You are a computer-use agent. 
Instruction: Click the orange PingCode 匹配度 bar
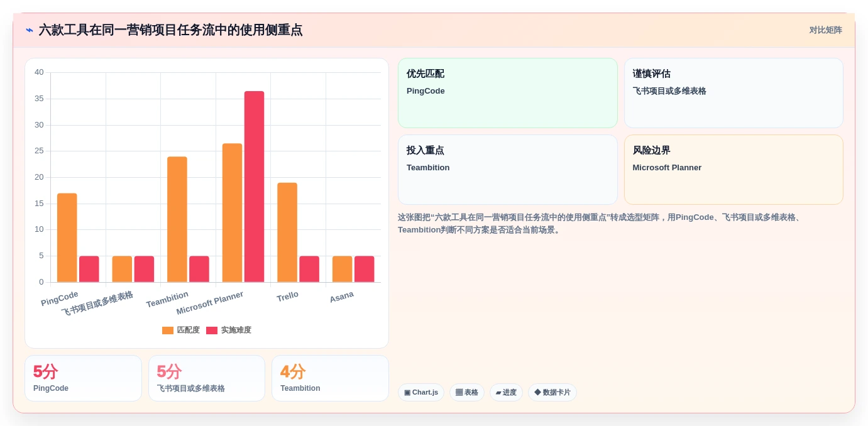tap(67, 238)
